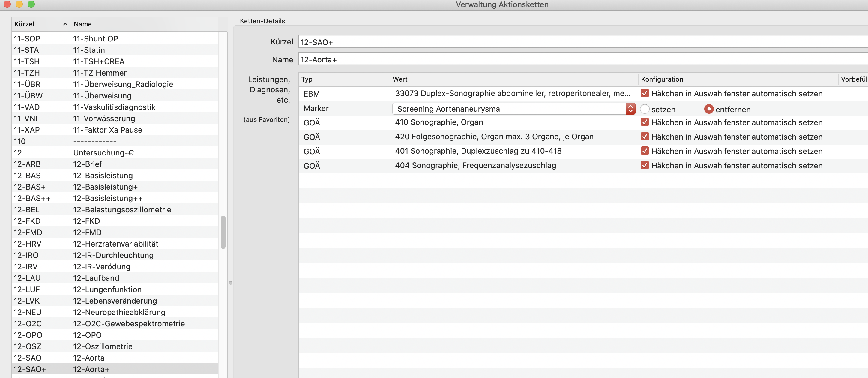The width and height of the screenshot is (868, 378).
Task: Select row 11-TSH 11-TSH+CREA
Action: [115, 61]
